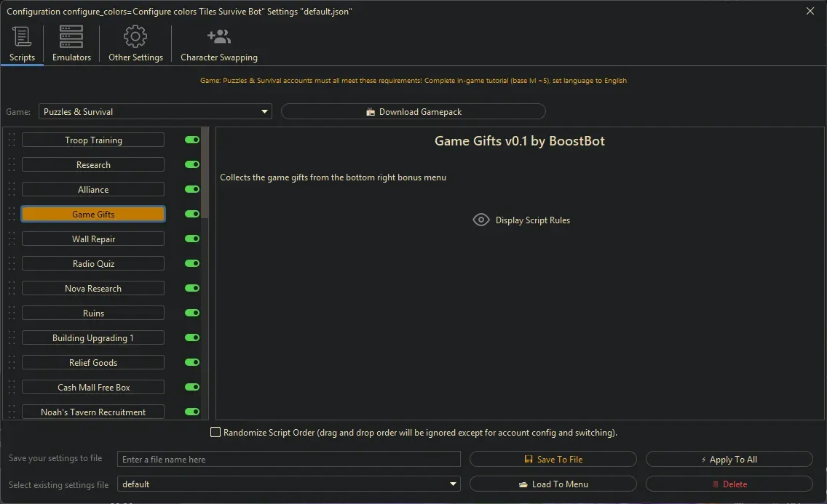Open Other Settings gear icon

[135, 36]
